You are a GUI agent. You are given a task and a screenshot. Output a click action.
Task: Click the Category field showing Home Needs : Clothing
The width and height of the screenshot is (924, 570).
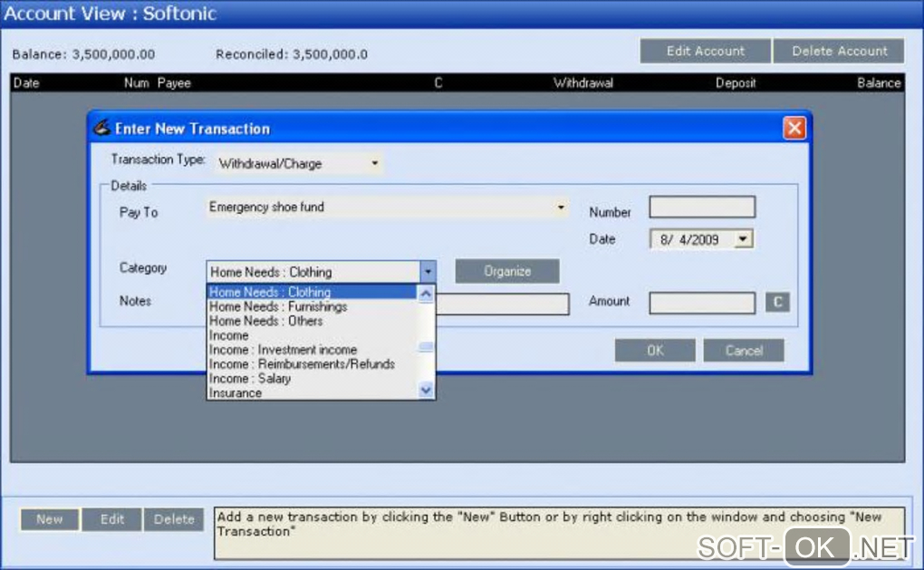313,272
